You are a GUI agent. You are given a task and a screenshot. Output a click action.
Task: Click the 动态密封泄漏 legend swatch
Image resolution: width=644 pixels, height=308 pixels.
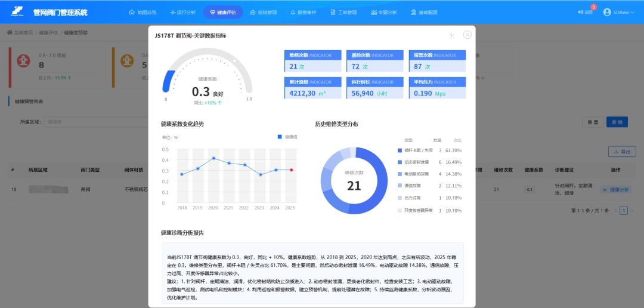[x=400, y=162]
